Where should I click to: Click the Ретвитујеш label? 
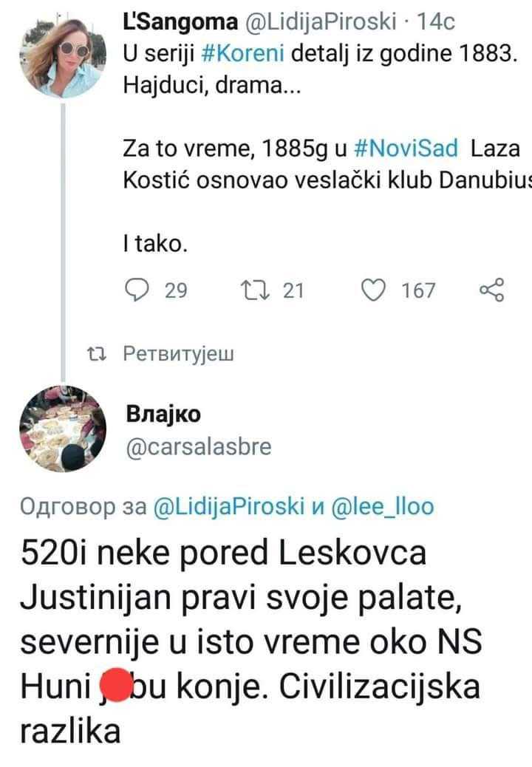pyautogui.click(x=179, y=354)
